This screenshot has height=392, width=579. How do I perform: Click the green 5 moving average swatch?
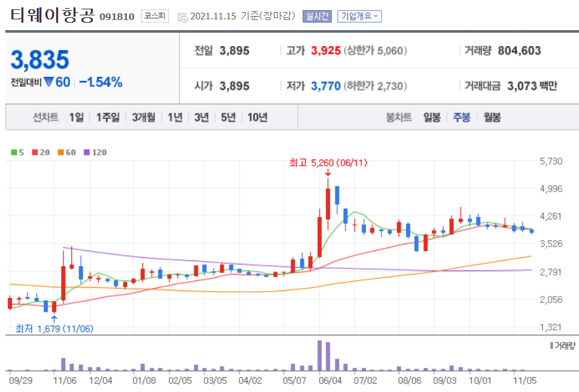14,152
